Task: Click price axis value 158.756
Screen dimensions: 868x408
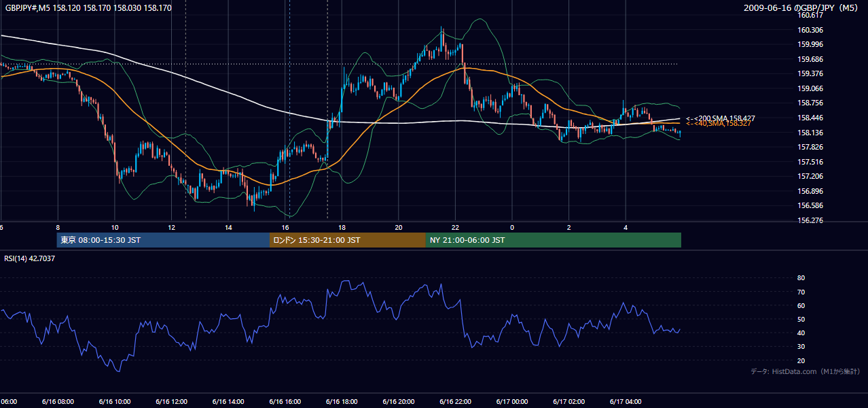Action: pyautogui.click(x=812, y=103)
